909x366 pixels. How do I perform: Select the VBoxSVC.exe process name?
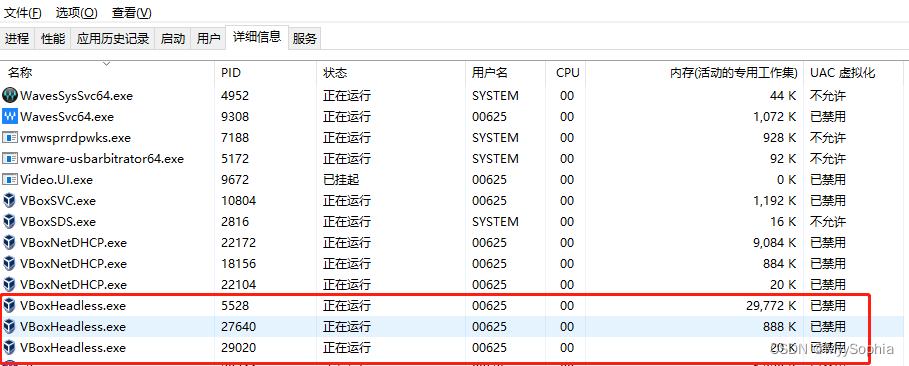click(x=58, y=201)
